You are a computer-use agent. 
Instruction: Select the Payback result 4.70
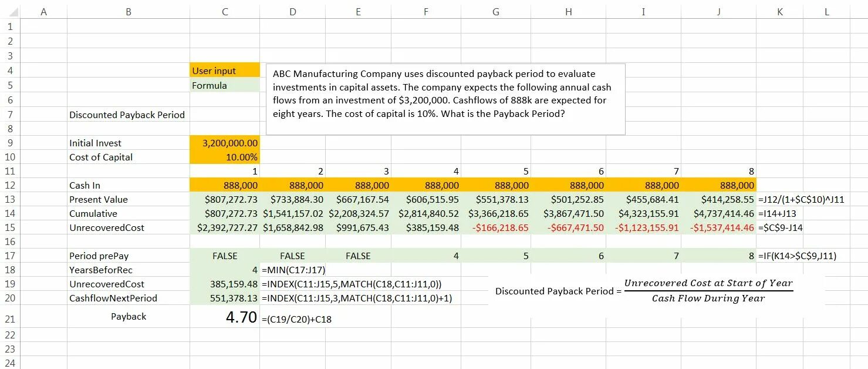(224, 317)
